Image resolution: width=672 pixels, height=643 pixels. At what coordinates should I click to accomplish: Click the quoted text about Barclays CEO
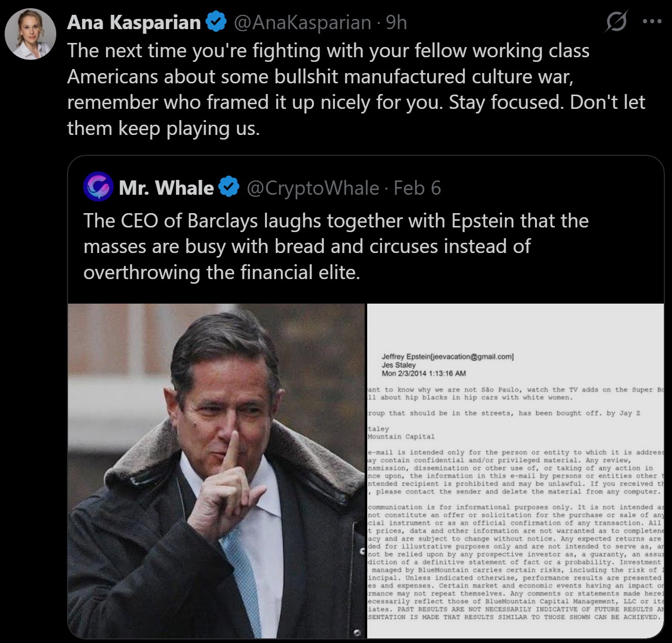coord(335,246)
